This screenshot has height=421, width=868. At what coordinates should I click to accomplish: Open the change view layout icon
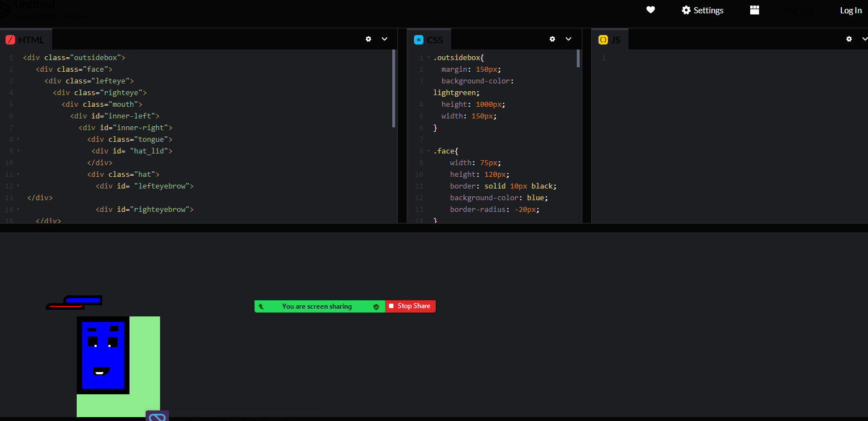coord(754,10)
